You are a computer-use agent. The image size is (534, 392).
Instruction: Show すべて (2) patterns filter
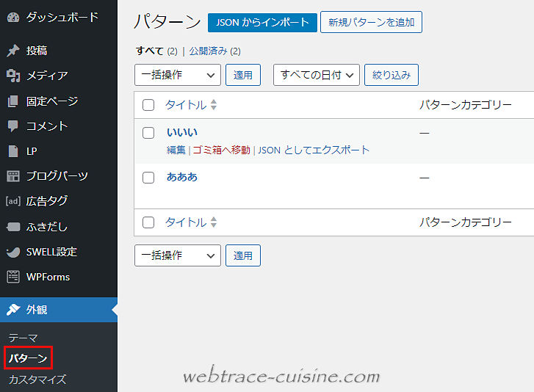156,51
